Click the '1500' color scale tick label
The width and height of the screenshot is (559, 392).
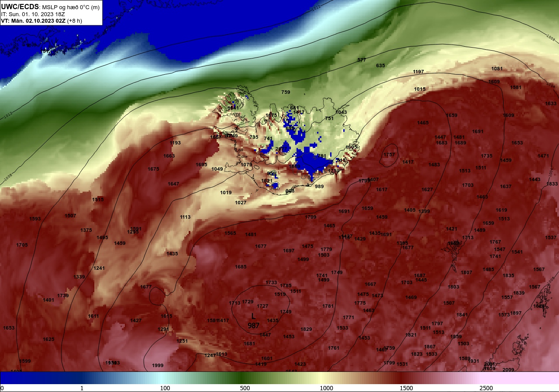click(406, 388)
